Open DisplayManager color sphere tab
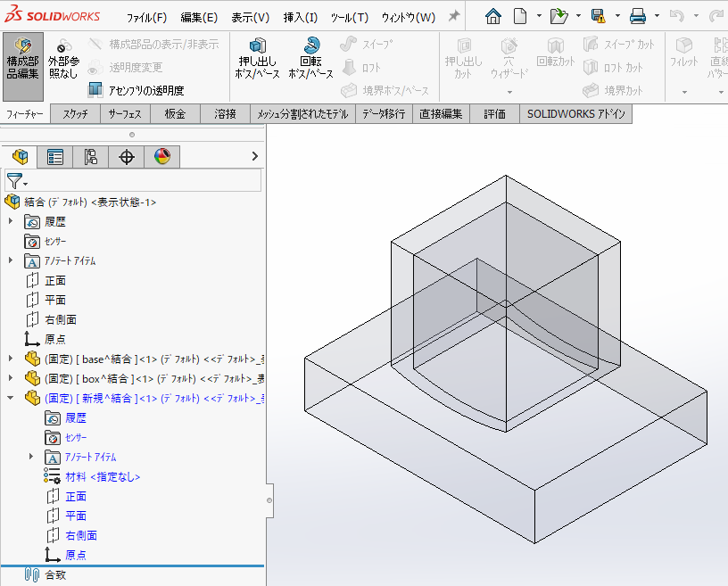The image size is (728, 586). (162, 156)
